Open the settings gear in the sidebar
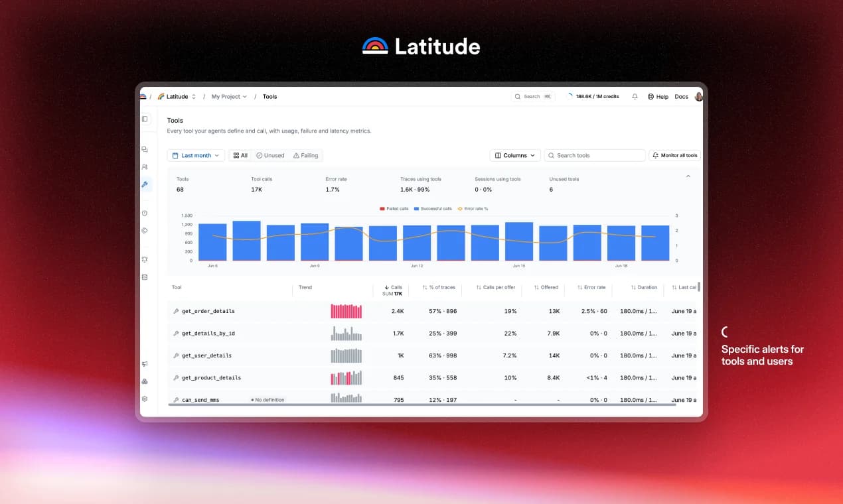 point(145,399)
